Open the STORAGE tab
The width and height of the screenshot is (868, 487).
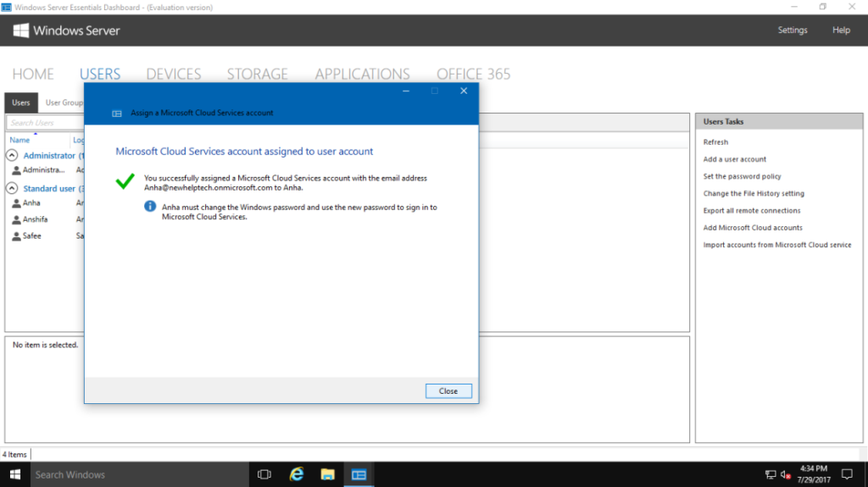click(257, 75)
